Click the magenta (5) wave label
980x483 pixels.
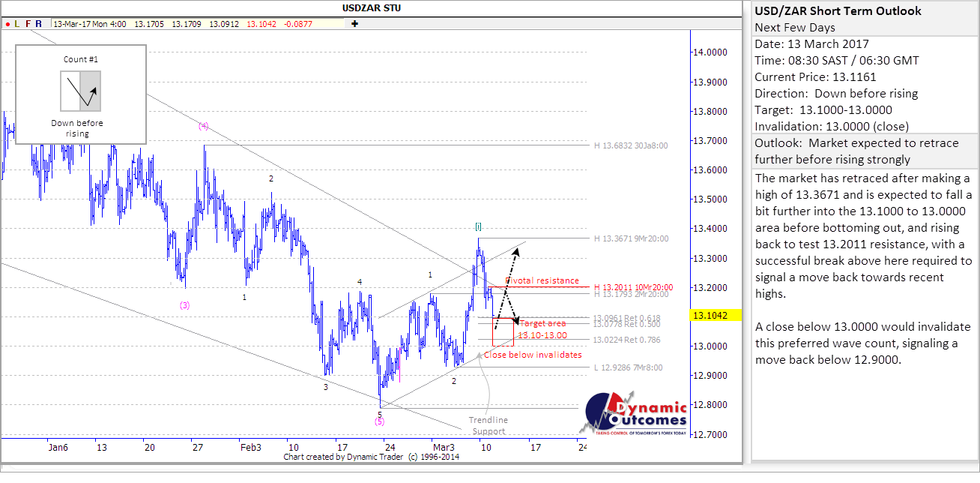380,421
